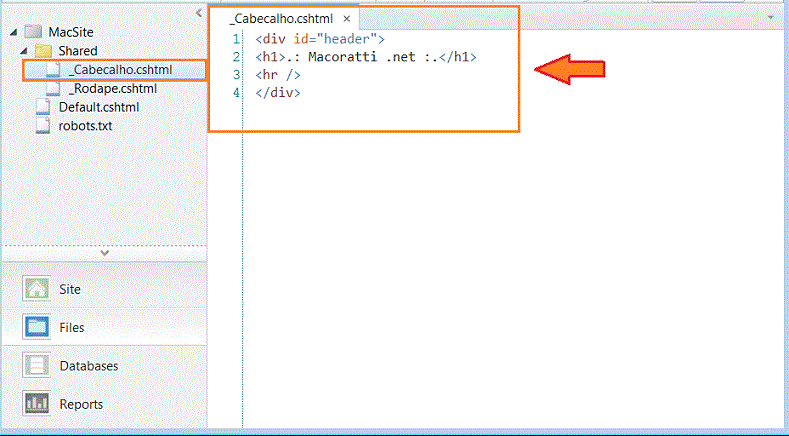Click the robots.txt file icon

(43, 126)
